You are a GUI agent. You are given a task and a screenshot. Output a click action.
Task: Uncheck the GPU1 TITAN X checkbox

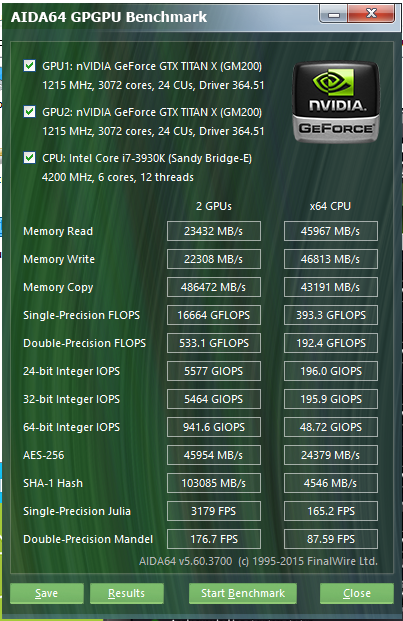tap(30, 65)
